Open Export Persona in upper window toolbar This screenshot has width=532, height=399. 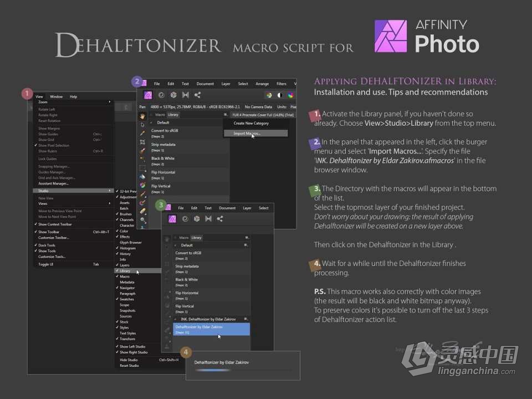tap(197, 95)
